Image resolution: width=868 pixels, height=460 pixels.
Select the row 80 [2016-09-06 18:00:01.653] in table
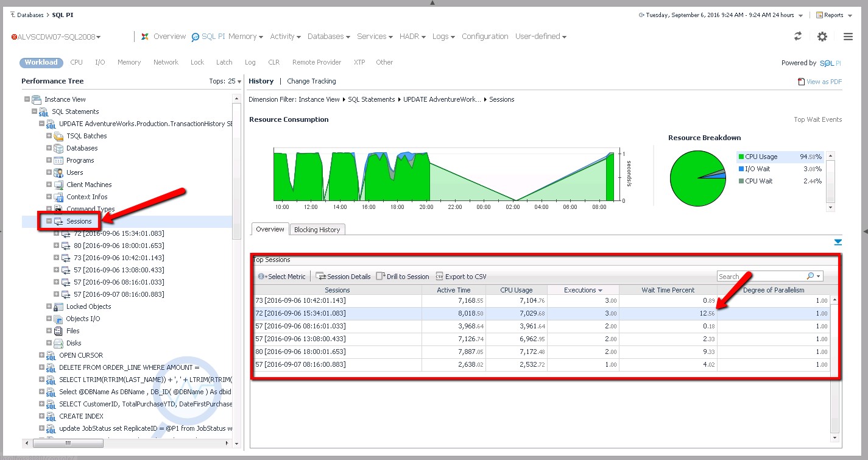[542, 352]
